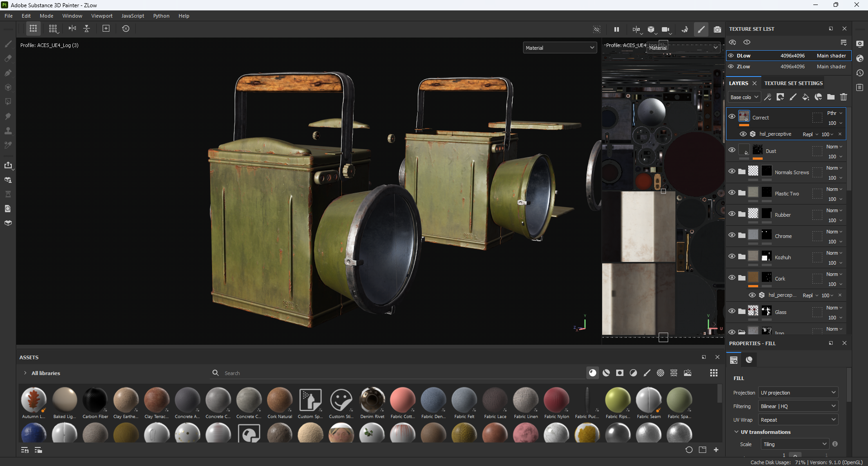Viewport: 868px width, 466px height.
Task: Select the Eraser tool
Action: [x=8, y=58]
